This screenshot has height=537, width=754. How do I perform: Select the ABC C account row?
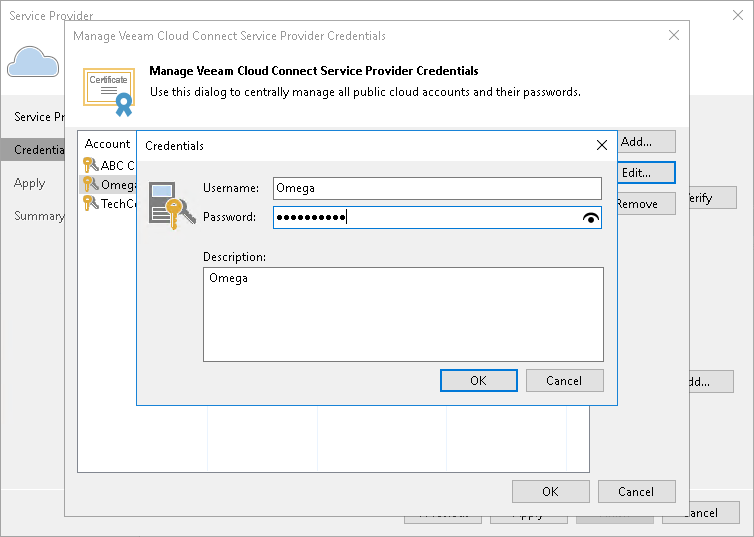click(108, 165)
